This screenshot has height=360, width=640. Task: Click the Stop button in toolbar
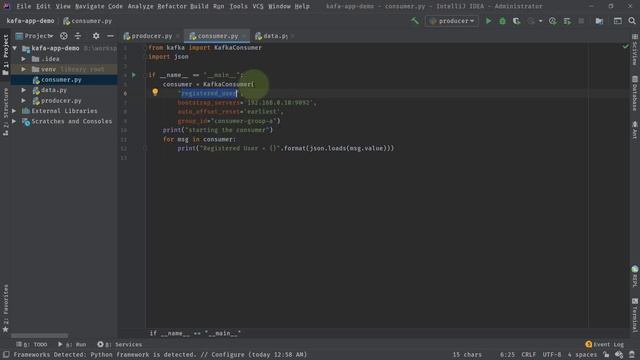581,21
